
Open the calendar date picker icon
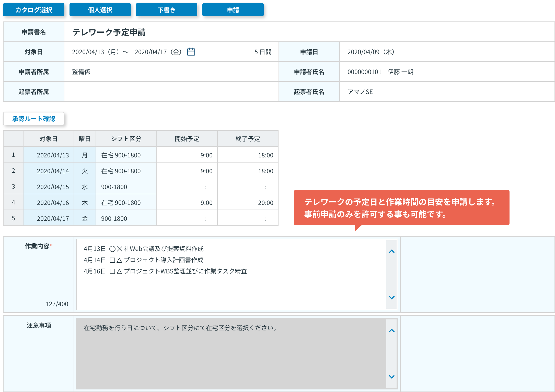click(x=191, y=52)
